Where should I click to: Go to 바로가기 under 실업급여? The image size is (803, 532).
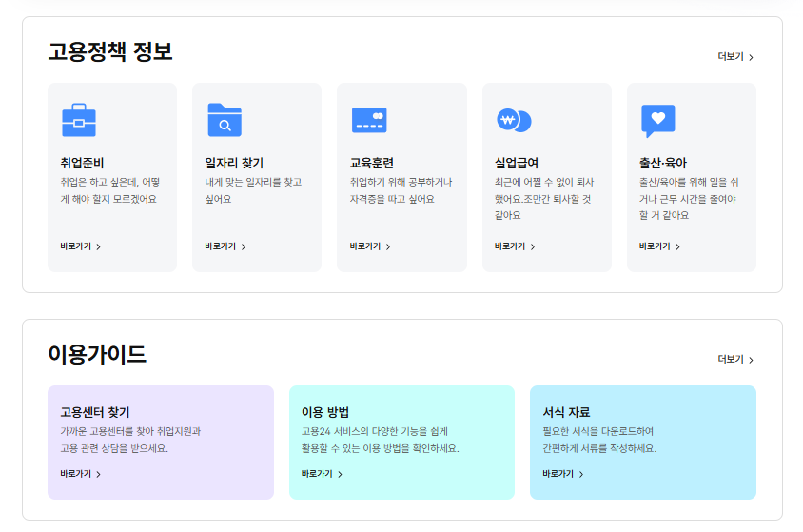click(515, 246)
